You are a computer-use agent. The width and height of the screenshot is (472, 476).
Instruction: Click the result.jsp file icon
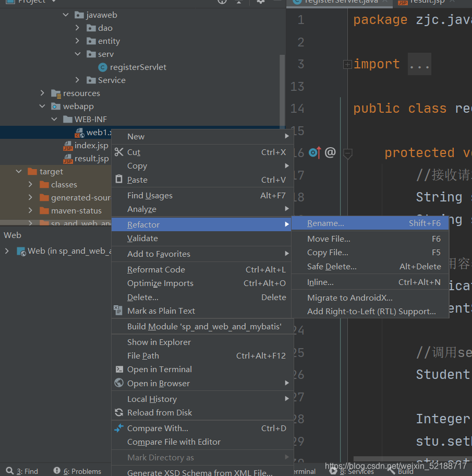pos(68,159)
